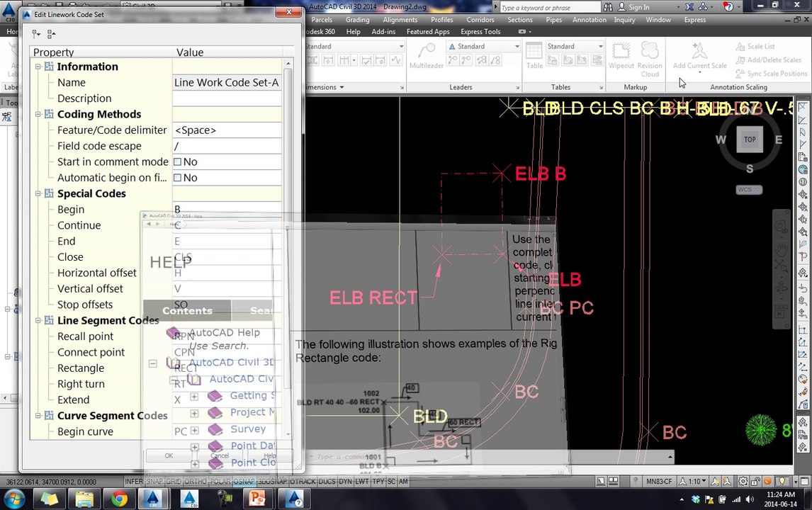Viewport: 812px width, 510px height.
Task: Collapse the Information group
Action: 38,67
